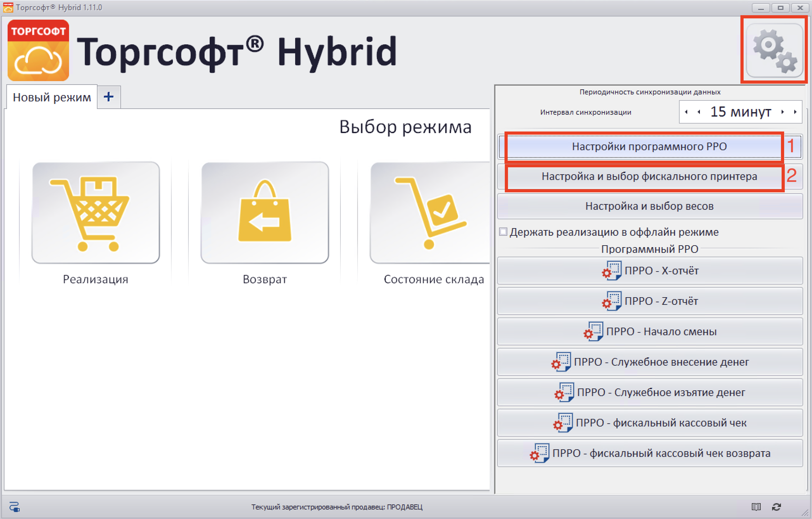The image size is (812, 519).
Task: Click the 15 минут interval value
Action: coord(740,112)
